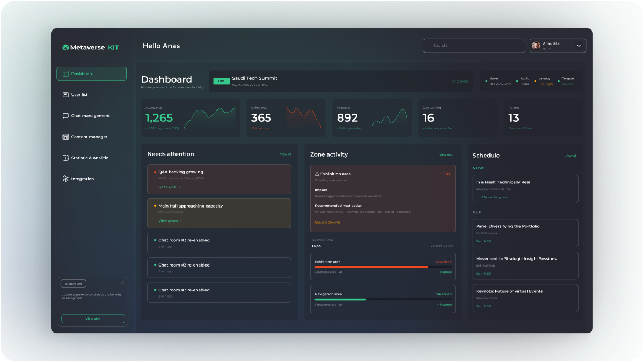Click the Statistic & Analitic chart icon
Viewport: 644px width, 362px height.
[x=65, y=158]
